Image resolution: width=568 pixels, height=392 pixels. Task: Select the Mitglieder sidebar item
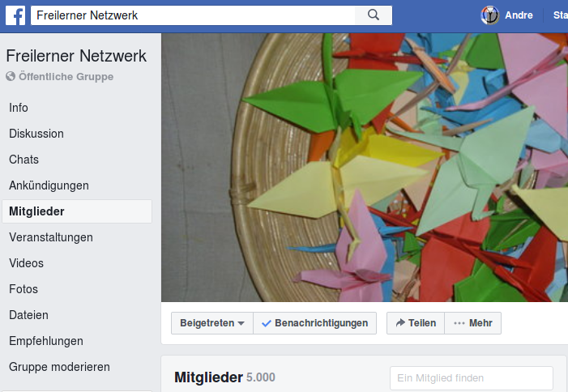click(77, 211)
